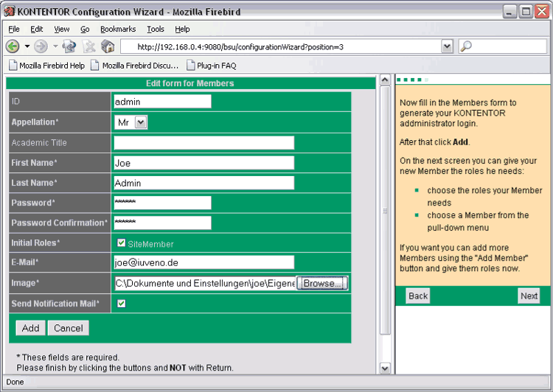Viewport: 553px width, 392px height.
Task: Toggle the SiteMember initial role checkbox
Action: click(121, 242)
